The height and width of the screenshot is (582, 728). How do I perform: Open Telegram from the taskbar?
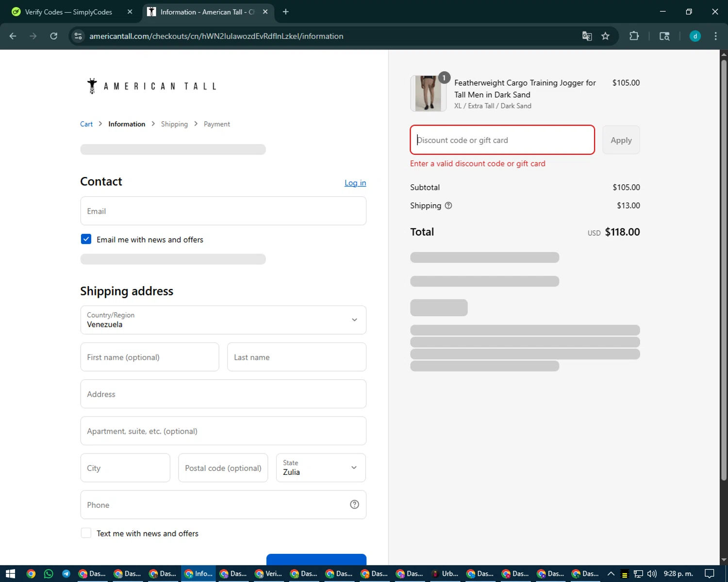point(66,574)
